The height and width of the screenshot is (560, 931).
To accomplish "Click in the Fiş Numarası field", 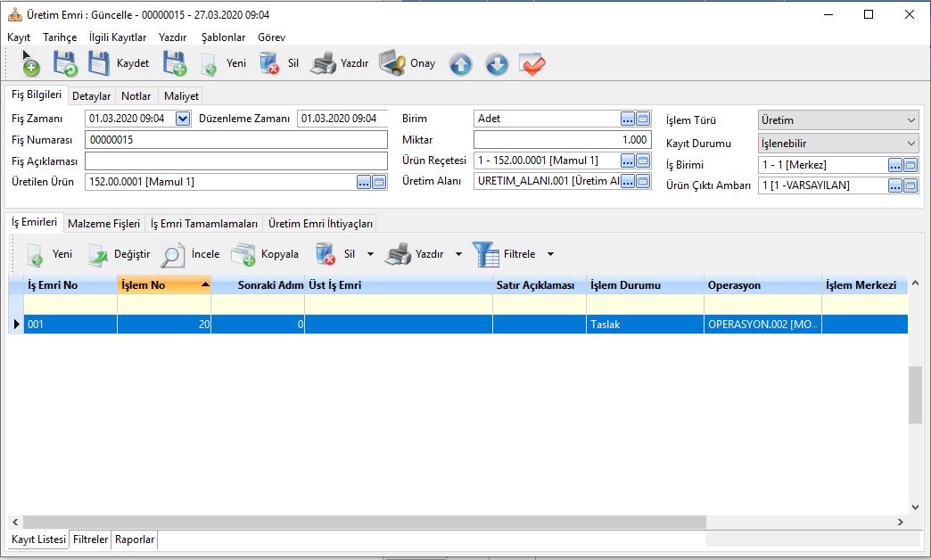I will (x=236, y=140).
